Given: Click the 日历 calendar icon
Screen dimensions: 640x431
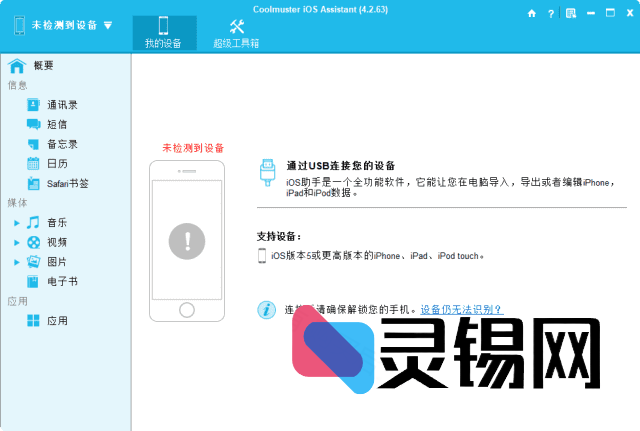Looking at the screenshot, I should point(33,163).
